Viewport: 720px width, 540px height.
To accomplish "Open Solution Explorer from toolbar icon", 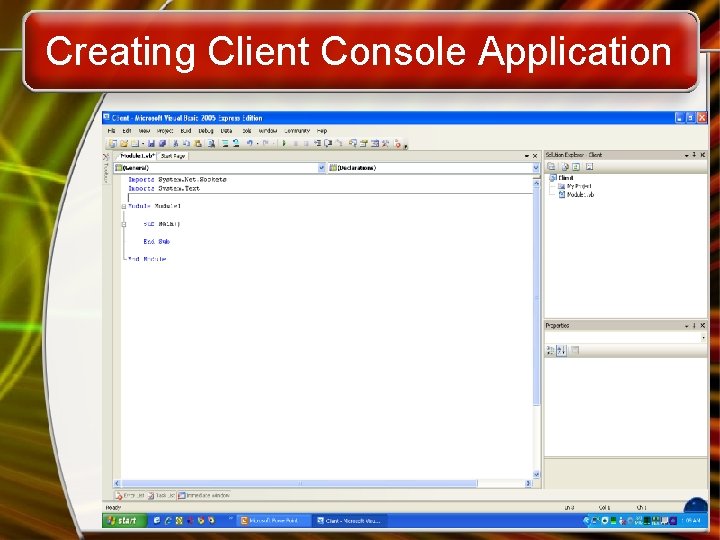I will tap(352, 144).
